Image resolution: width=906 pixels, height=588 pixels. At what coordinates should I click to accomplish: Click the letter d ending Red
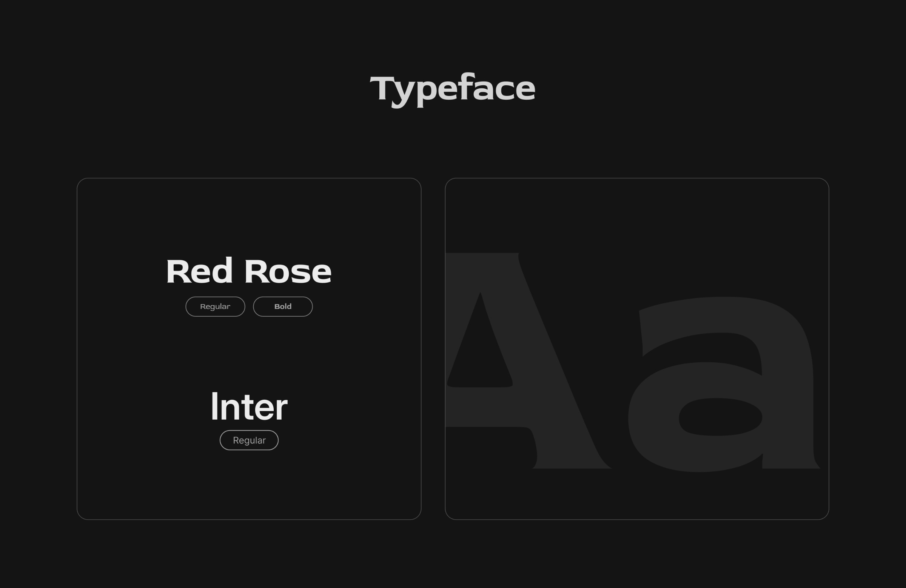[222, 271]
